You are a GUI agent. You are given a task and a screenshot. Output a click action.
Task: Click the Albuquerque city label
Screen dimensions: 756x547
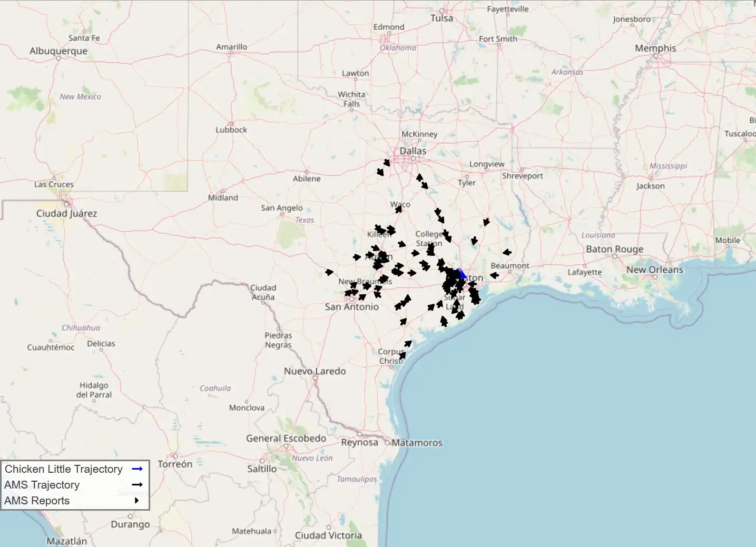click(x=58, y=51)
